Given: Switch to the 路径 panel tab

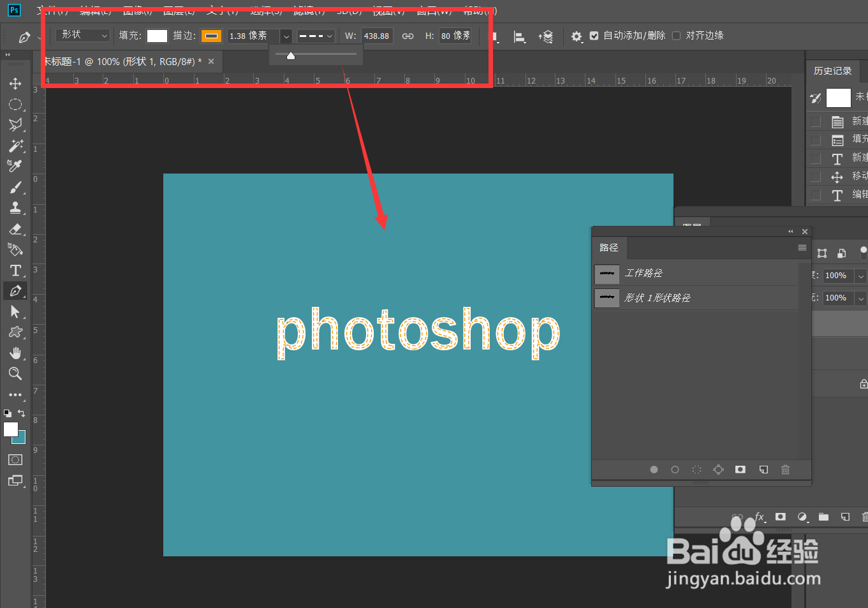Looking at the screenshot, I should (609, 248).
